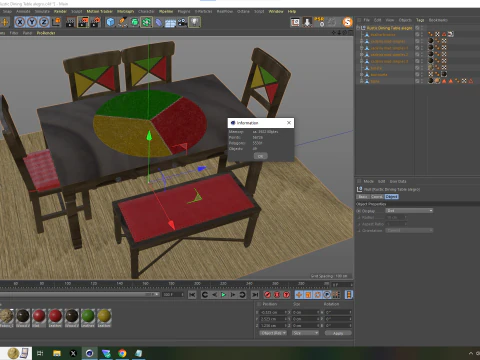Image resolution: width=480 pixels, height=360 pixels.
Task: Select the Spline Pen tool icon
Action: [122, 22]
